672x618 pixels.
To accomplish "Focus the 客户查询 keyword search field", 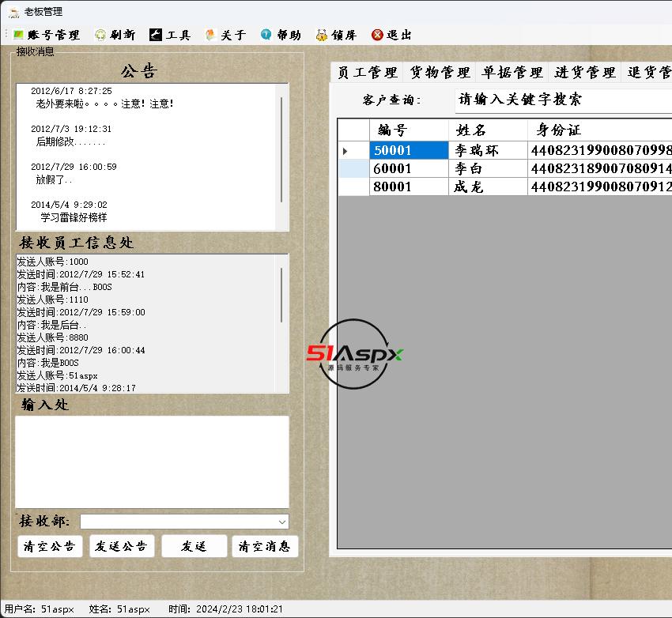I will tap(563, 100).
